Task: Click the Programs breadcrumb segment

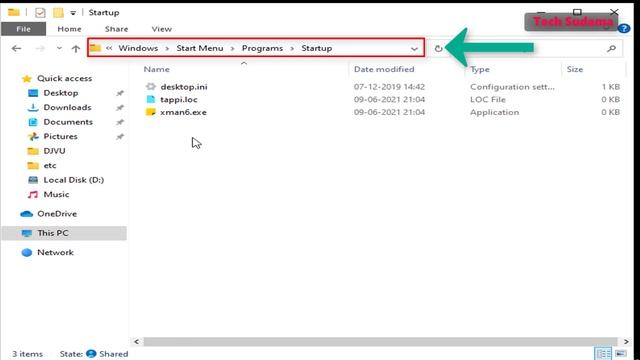Action: (x=262, y=48)
